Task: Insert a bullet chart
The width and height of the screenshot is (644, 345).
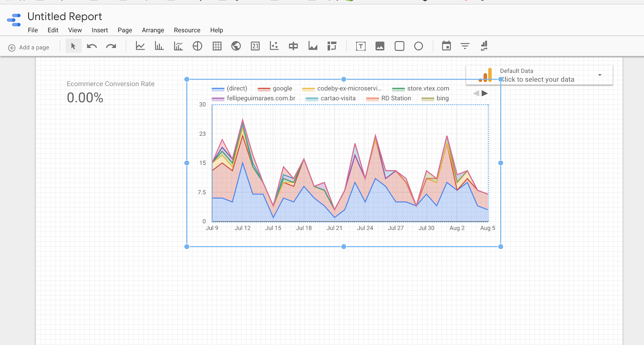Action: tap(293, 46)
